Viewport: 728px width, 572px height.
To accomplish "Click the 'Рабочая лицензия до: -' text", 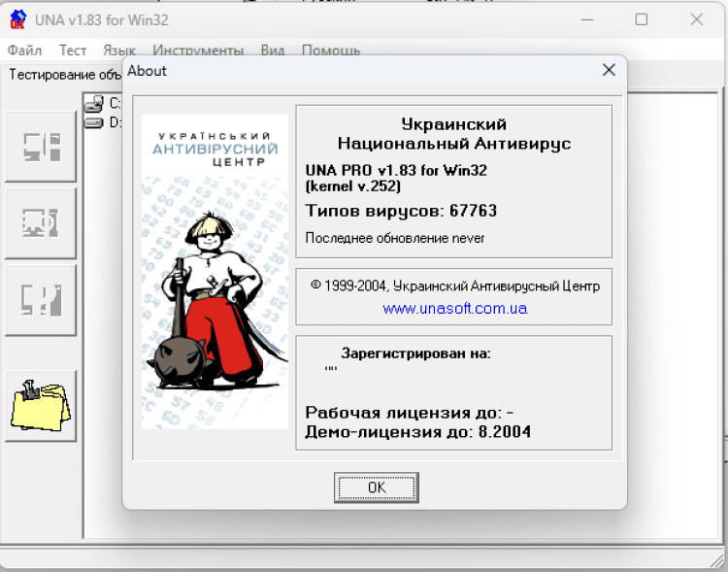I will [409, 413].
